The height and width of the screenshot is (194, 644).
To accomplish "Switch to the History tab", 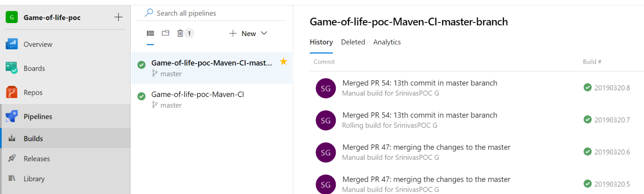I will 321,42.
